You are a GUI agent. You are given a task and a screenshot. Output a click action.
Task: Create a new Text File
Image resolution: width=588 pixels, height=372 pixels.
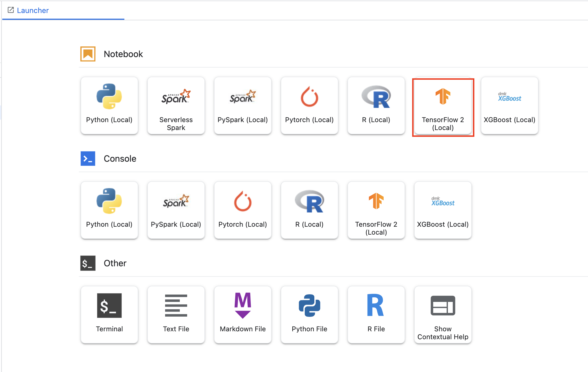[x=176, y=315]
